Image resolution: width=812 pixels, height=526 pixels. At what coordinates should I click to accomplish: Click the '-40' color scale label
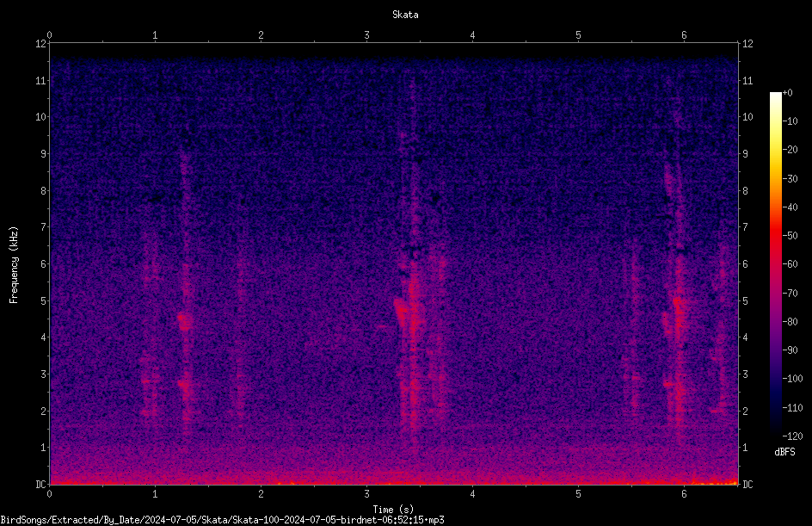[x=790, y=207]
